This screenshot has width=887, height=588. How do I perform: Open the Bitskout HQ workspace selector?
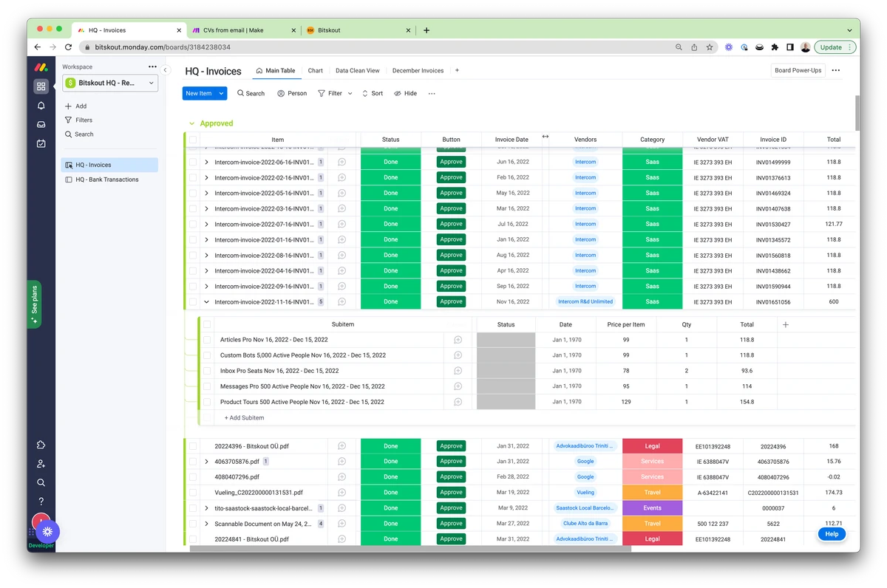[109, 83]
